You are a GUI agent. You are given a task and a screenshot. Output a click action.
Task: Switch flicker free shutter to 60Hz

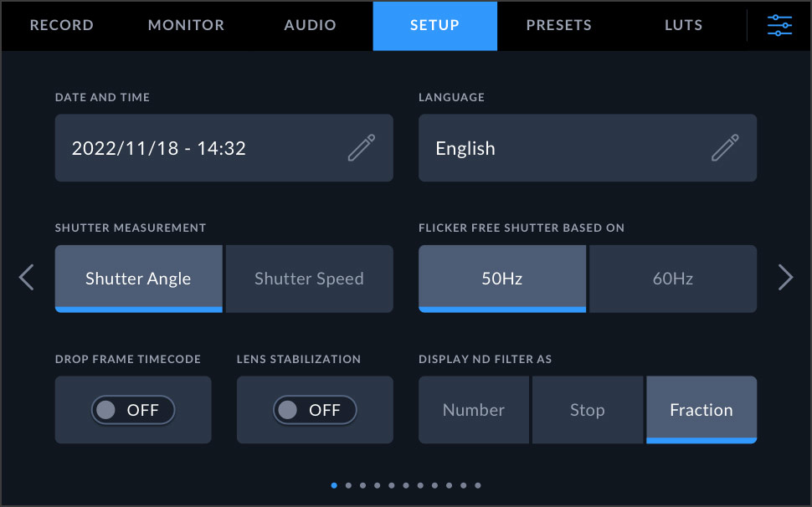pos(672,279)
